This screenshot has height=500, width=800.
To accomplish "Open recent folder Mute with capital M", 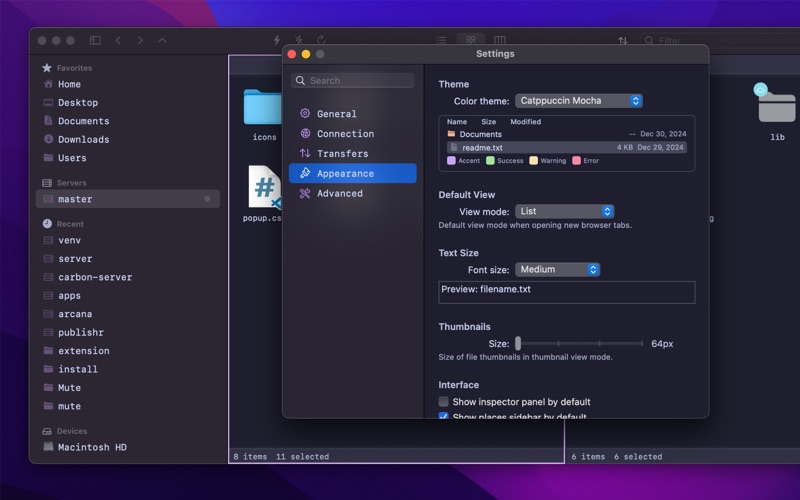I will pos(69,388).
